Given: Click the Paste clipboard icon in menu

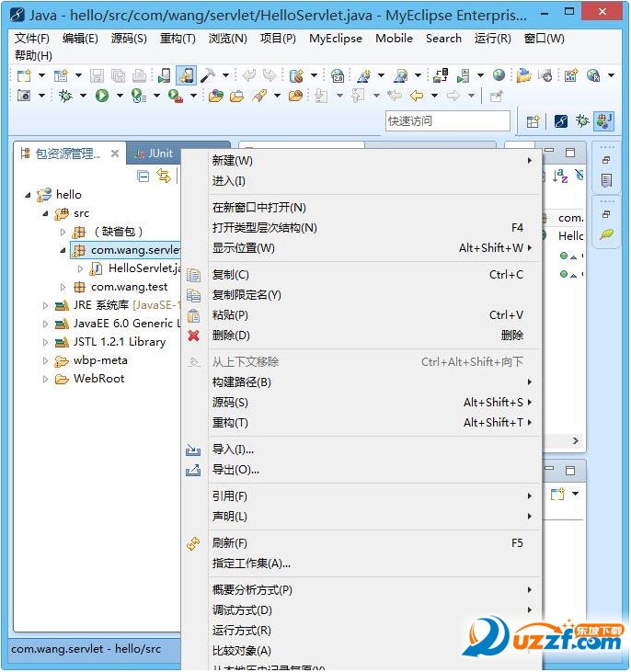Looking at the screenshot, I should pos(193,316).
